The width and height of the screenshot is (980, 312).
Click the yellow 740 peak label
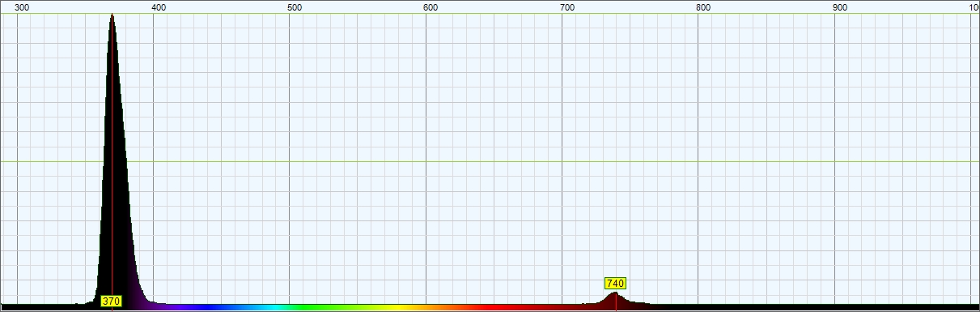[615, 284]
